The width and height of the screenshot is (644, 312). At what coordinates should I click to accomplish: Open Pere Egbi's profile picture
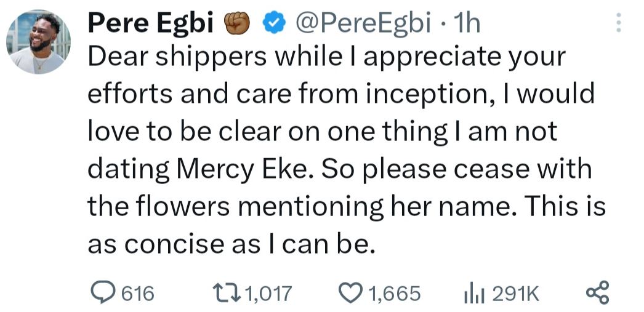tap(38, 42)
